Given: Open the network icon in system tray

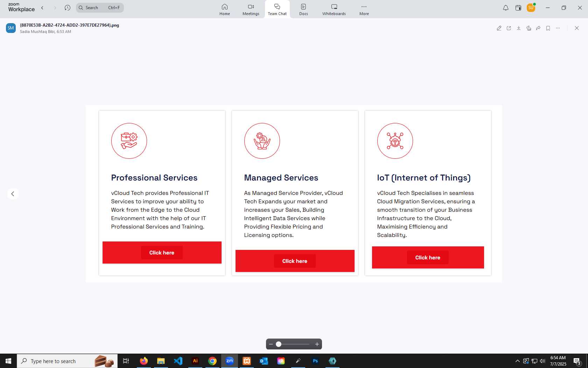Looking at the screenshot, I should click(534, 361).
